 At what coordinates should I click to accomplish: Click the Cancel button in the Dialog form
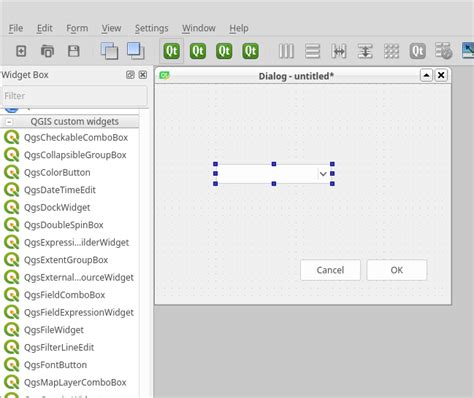coord(330,270)
